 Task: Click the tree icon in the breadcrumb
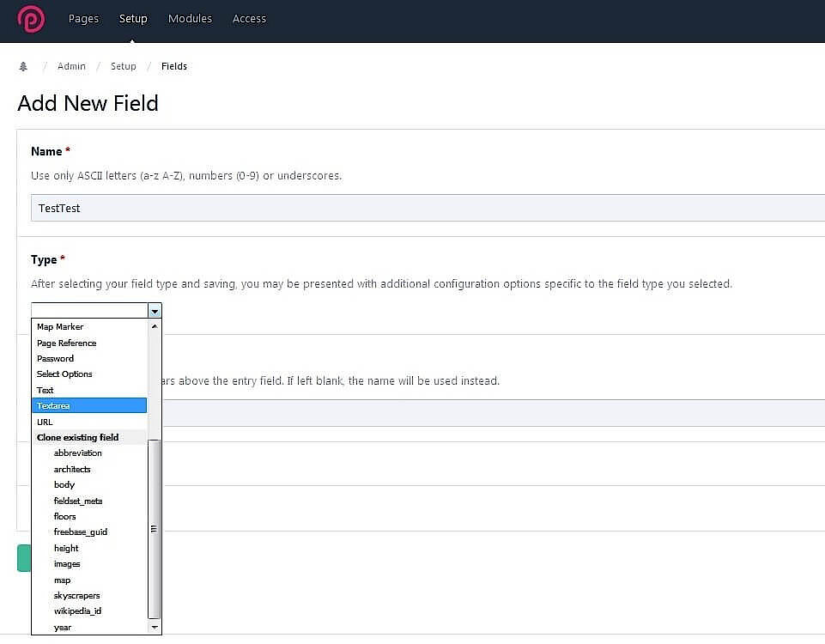pyautogui.click(x=23, y=66)
